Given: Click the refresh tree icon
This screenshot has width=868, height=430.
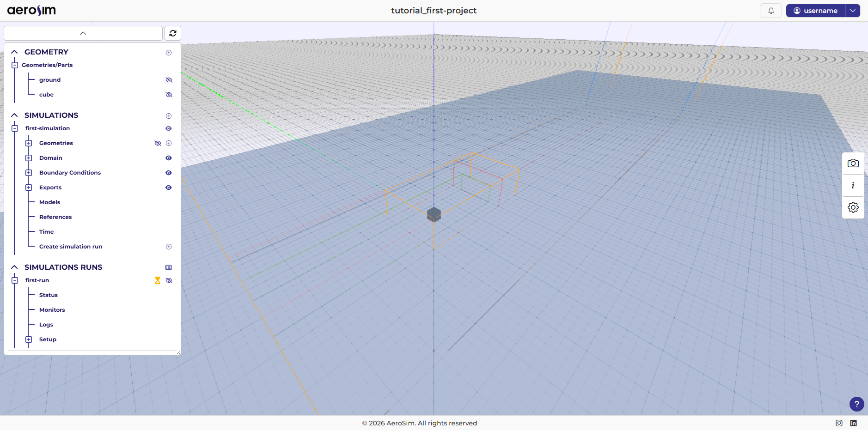Looking at the screenshot, I should (173, 33).
